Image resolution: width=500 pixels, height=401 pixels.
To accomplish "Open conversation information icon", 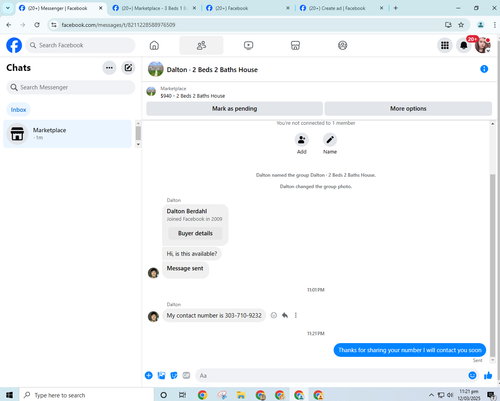I will point(484,69).
